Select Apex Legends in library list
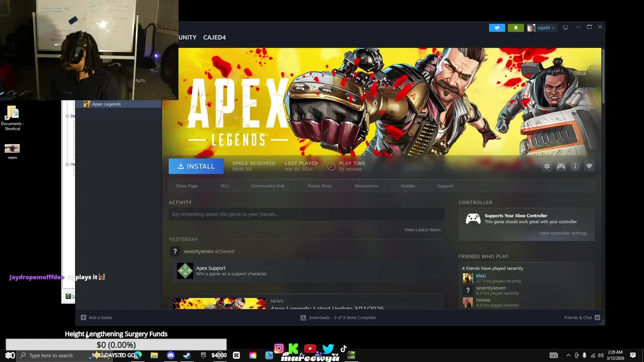 point(118,104)
